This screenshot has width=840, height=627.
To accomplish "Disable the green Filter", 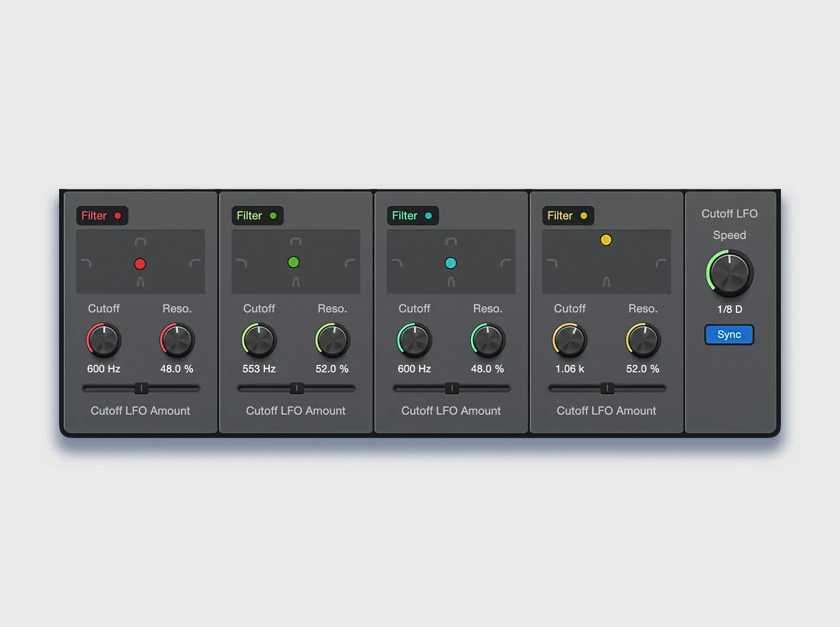I will (257, 215).
